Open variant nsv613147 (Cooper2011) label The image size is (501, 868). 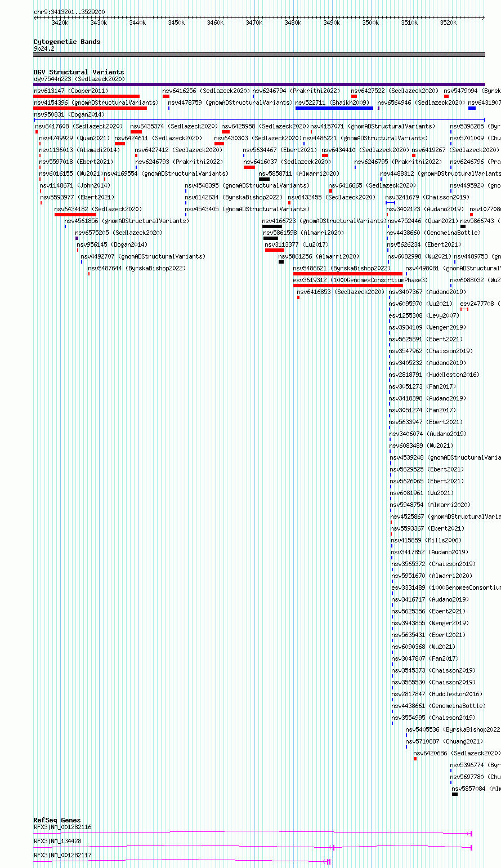[70, 91]
